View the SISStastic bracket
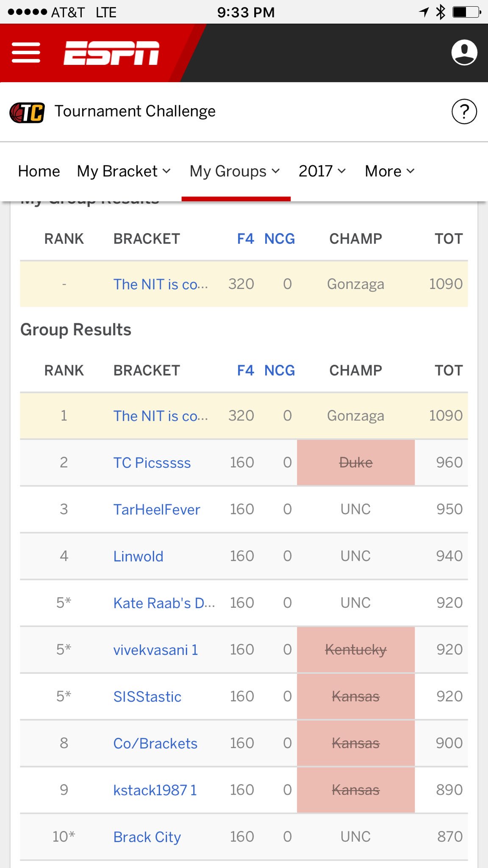Viewport: 488px width, 868px height. (x=147, y=697)
